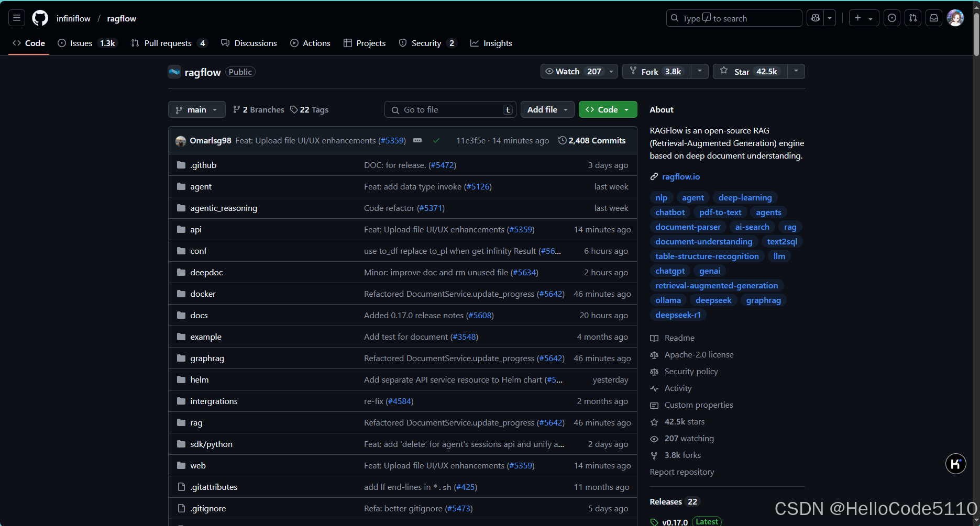Click the search box in header
This screenshot has width=980, height=526.
pos(734,18)
